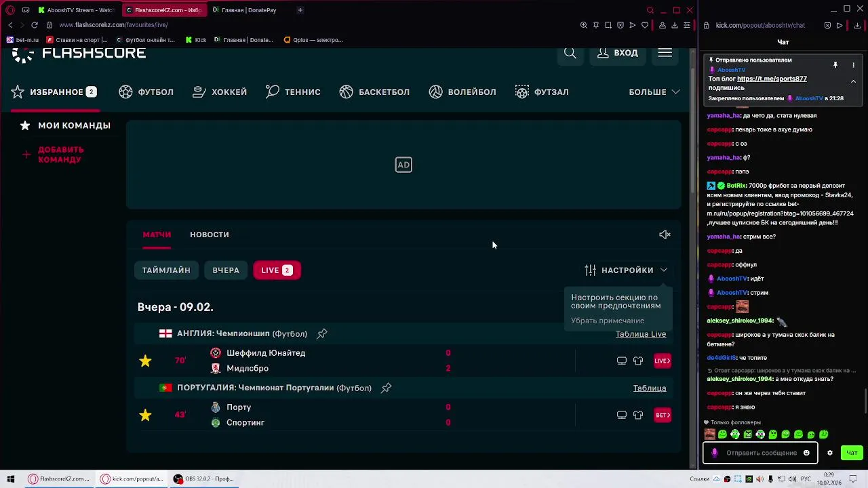
Task: Open the chat emoji picker
Action: pos(806,453)
